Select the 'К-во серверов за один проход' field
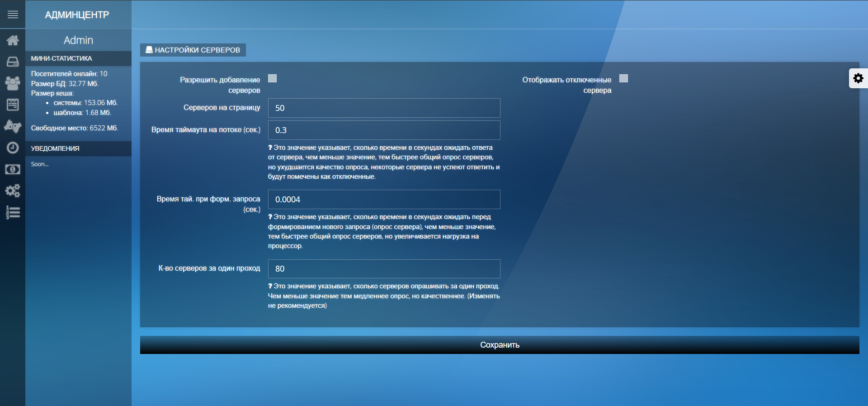This screenshot has height=406, width=868. click(384, 269)
